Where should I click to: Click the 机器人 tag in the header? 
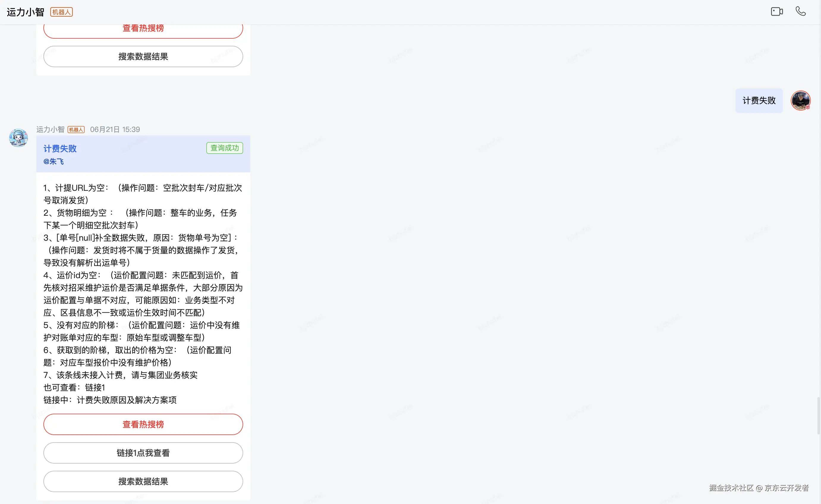[x=61, y=12]
